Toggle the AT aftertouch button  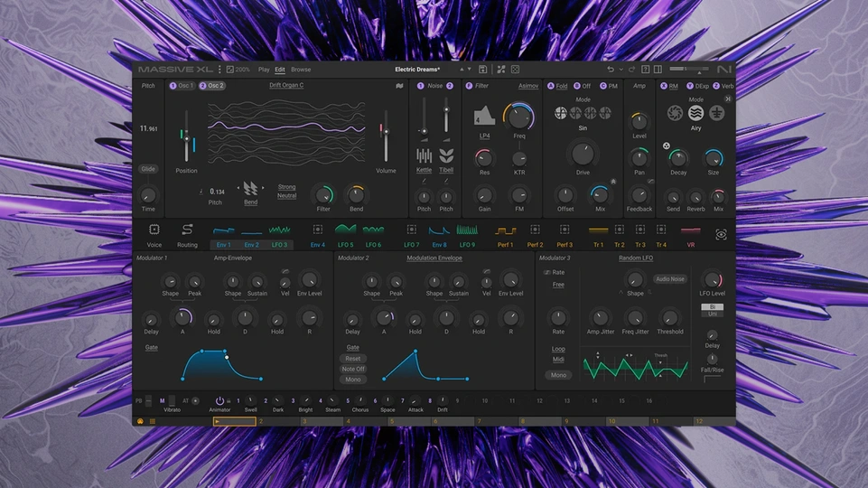click(195, 400)
